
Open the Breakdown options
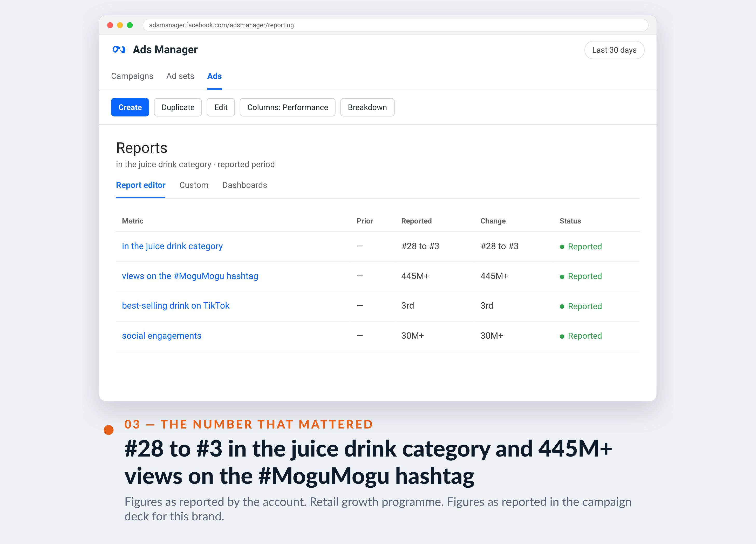pos(367,107)
